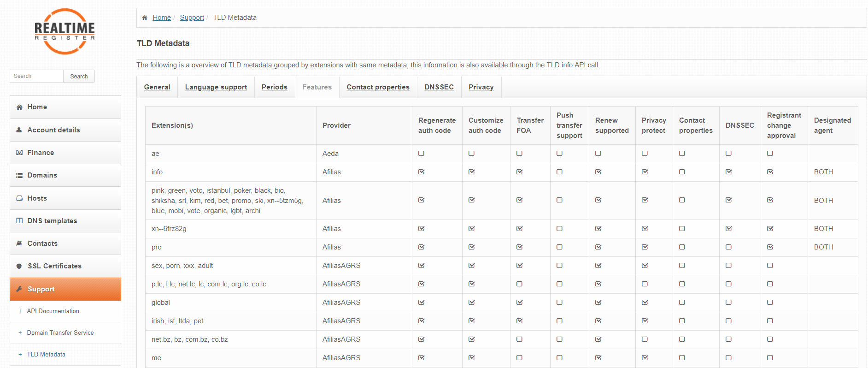The height and width of the screenshot is (368, 868).
Task: Click the Designated agent column header
Action: coord(833,125)
